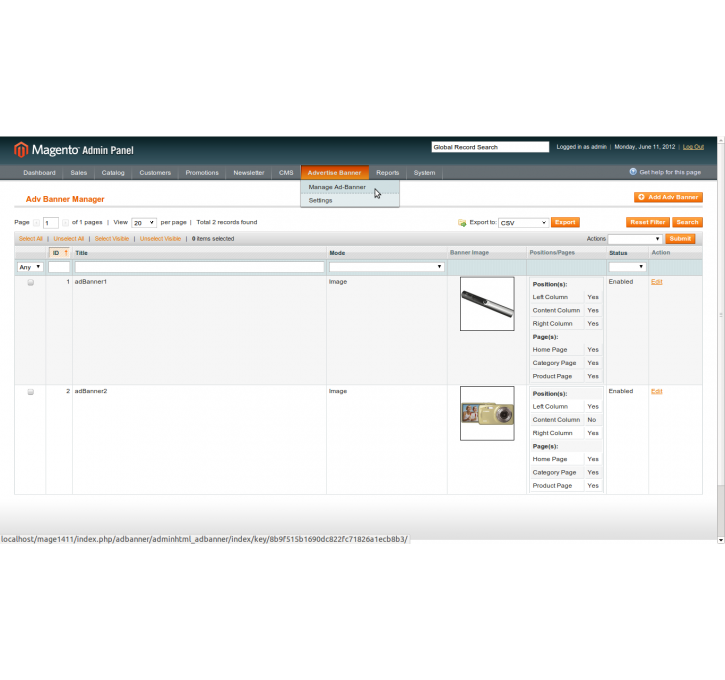Focus the Global Record Search field
The image size is (725, 680).
coord(490,147)
